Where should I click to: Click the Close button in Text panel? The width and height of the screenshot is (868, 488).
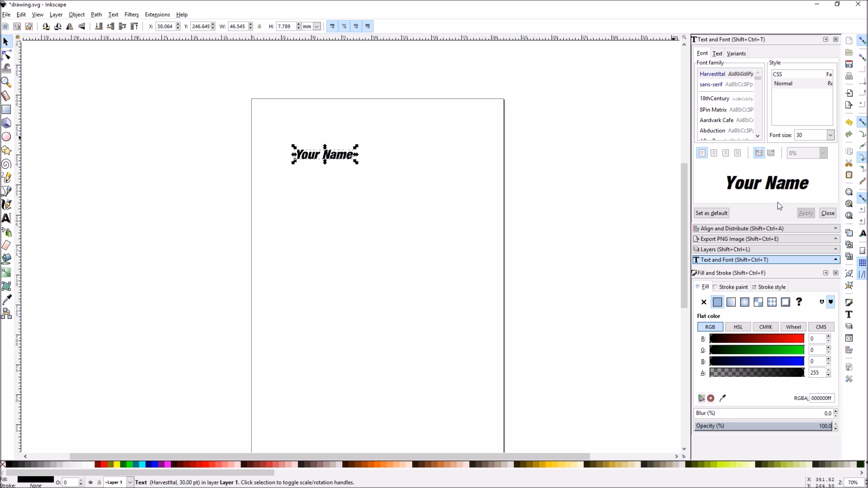tap(828, 213)
